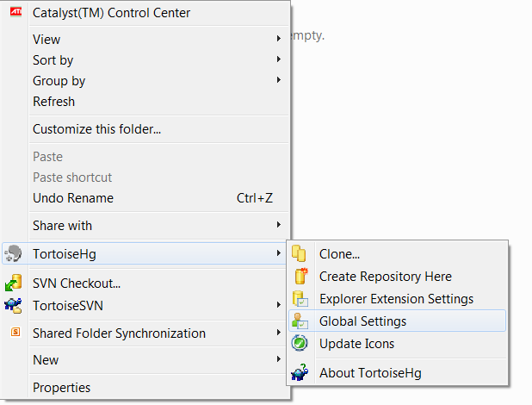Viewport: 532px width, 405px height.
Task: Expand the Share with submenu arrow
Action: click(279, 225)
